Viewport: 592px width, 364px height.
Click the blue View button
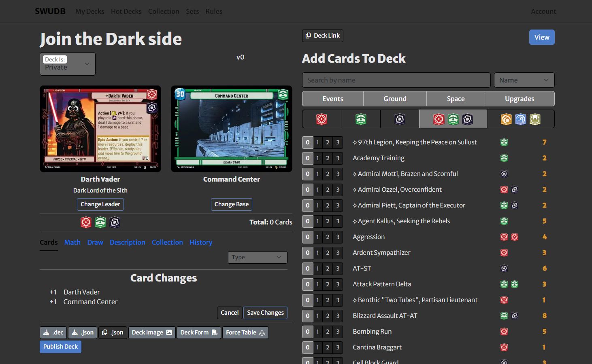[x=542, y=37]
